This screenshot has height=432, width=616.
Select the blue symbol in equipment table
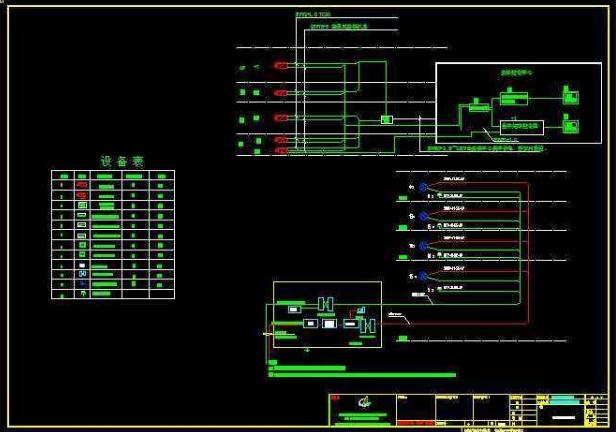point(82,274)
